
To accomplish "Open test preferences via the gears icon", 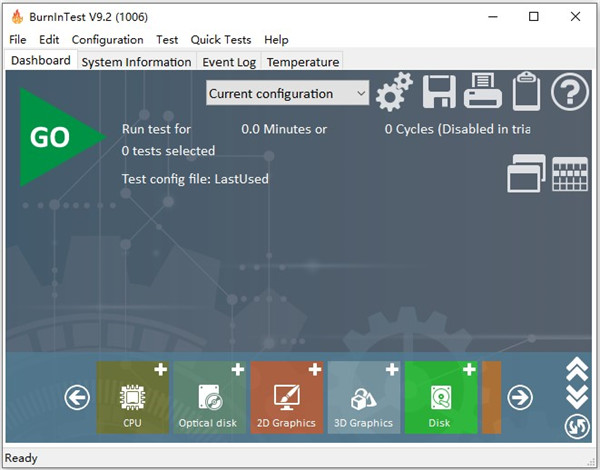I will pyautogui.click(x=394, y=92).
